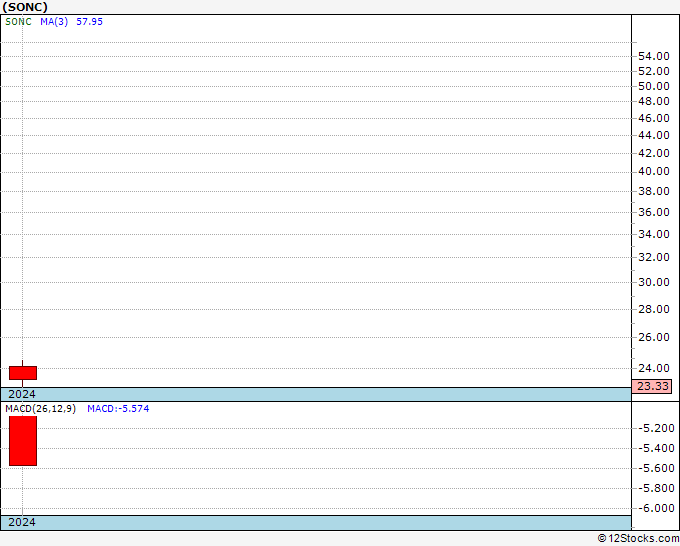Click the MACD(26,12,9) indicator label
680x546 pixels.
[x=40, y=409]
